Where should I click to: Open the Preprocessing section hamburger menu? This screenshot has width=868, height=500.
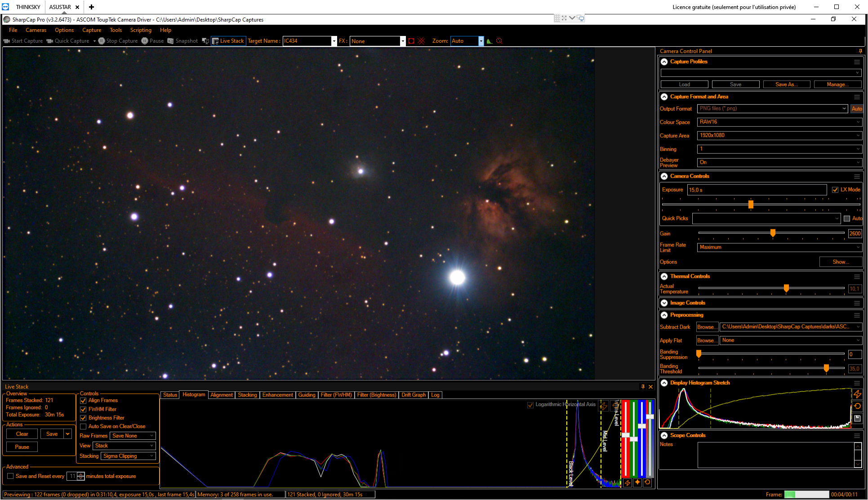point(857,316)
